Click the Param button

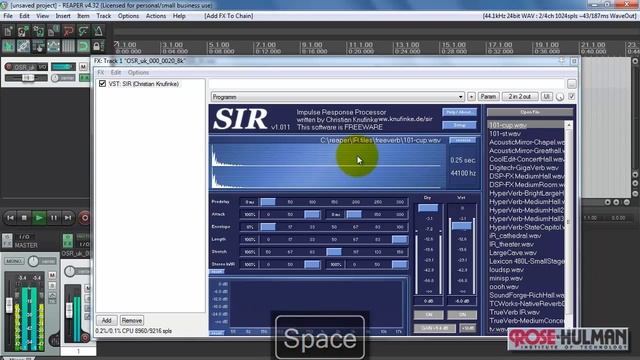point(488,97)
